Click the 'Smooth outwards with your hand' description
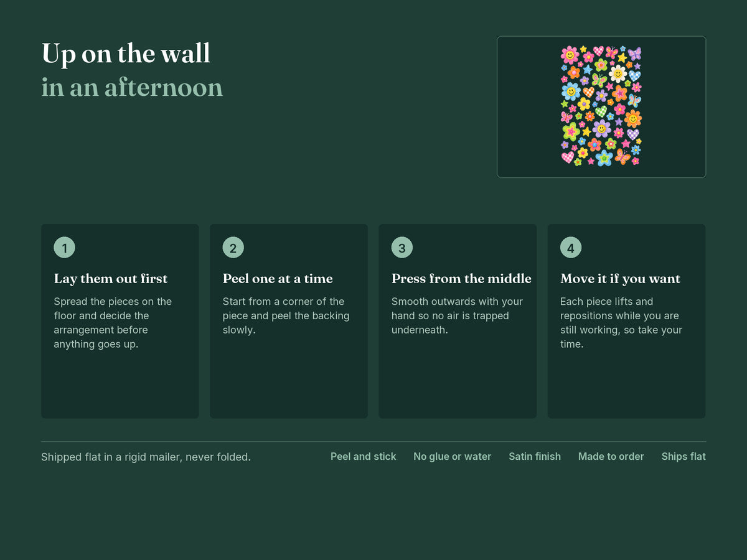The width and height of the screenshot is (747, 560). point(457,316)
